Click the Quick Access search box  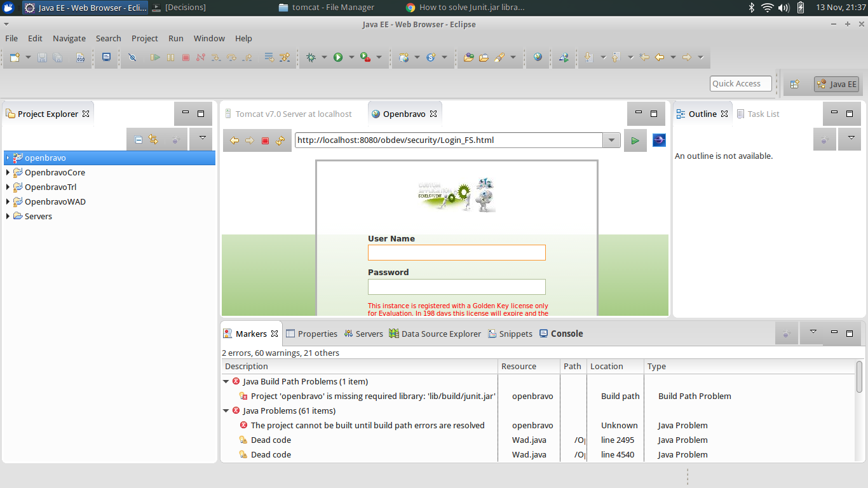(741, 84)
